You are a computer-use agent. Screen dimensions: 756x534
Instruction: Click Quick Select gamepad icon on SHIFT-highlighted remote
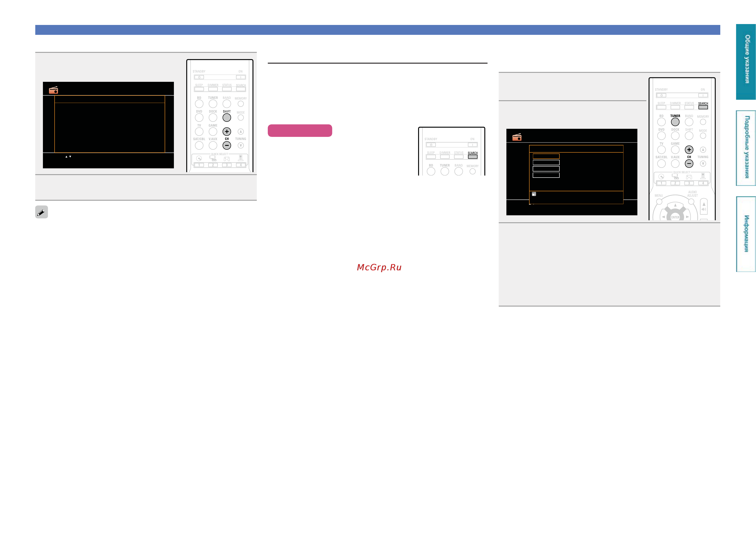pyautogui.click(x=227, y=159)
